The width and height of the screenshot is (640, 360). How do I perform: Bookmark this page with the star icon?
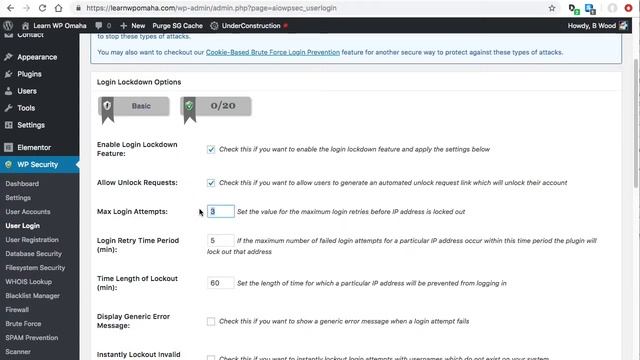tap(552, 8)
